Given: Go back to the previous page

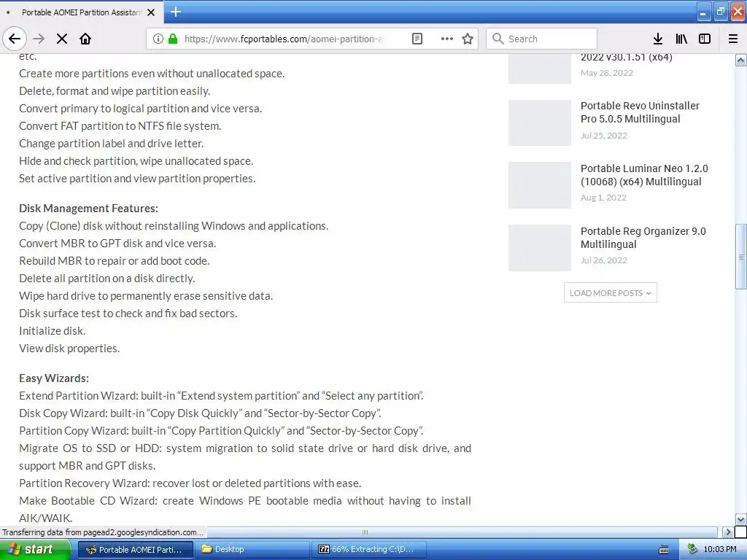Looking at the screenshot, I should tap(15, 39).
